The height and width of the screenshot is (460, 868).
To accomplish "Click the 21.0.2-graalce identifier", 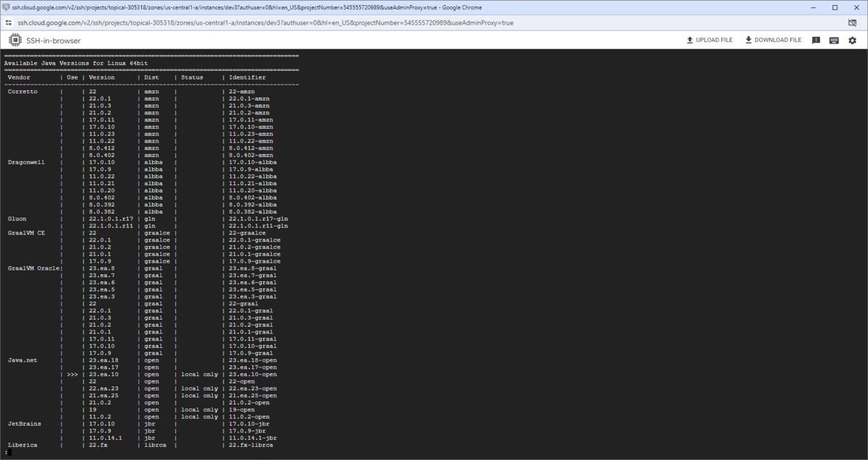I will pos(255,247).
